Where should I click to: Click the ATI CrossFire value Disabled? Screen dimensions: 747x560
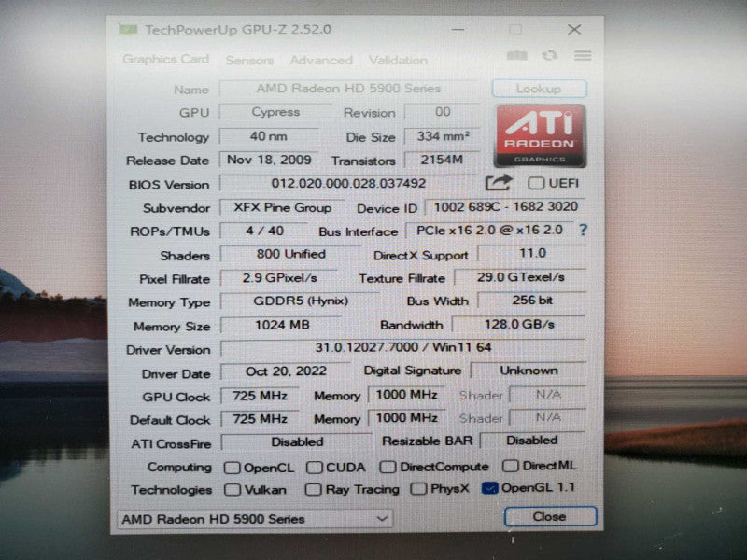click(297, 441)
